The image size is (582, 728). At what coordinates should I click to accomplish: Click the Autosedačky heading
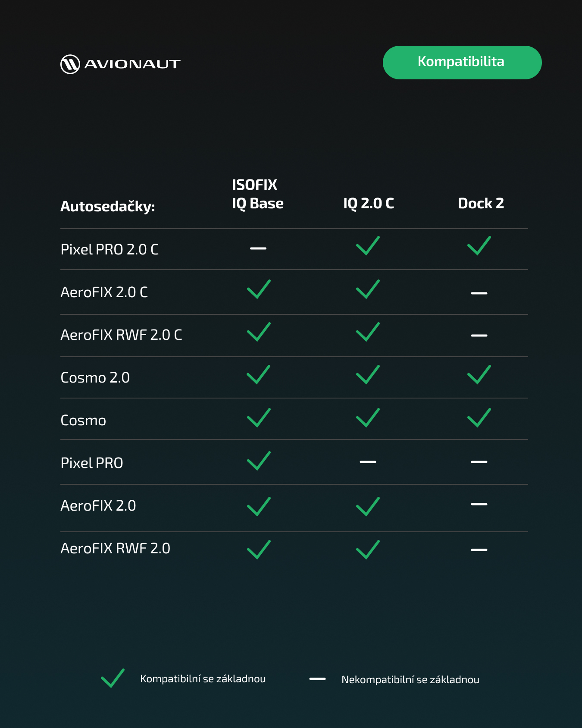click(108, 207)
